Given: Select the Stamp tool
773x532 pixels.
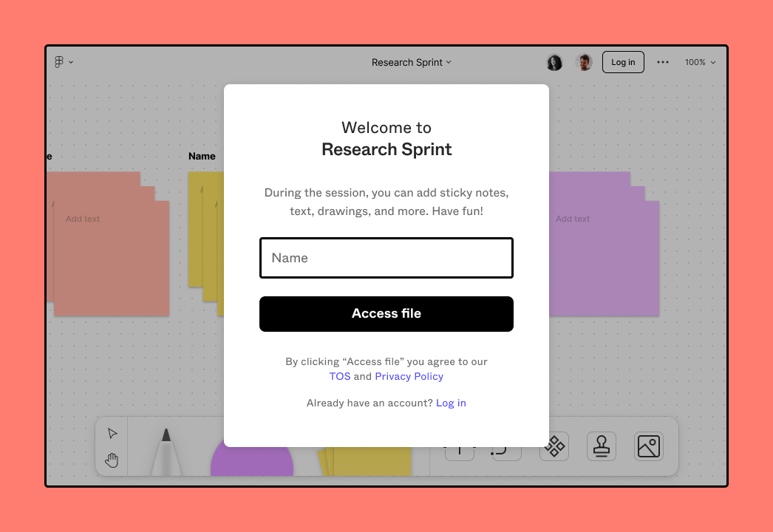Looking at the screenshot, I should coord(602,446).
